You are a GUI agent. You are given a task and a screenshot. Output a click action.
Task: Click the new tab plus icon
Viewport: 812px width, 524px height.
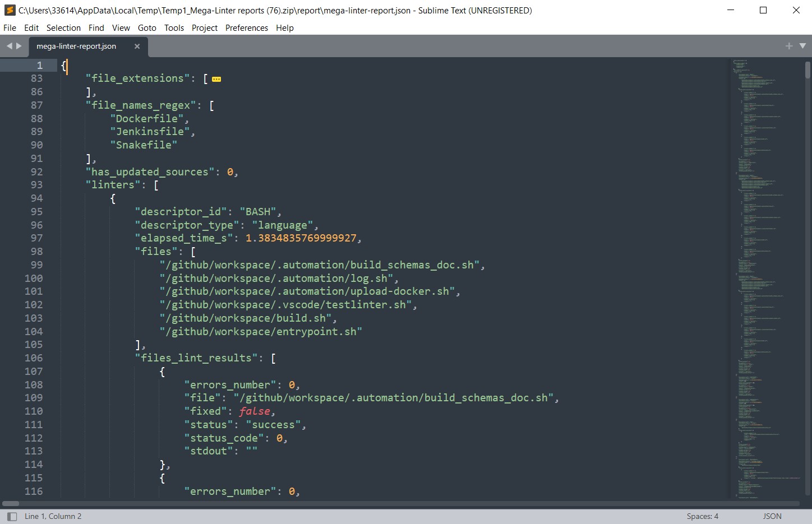788,46
